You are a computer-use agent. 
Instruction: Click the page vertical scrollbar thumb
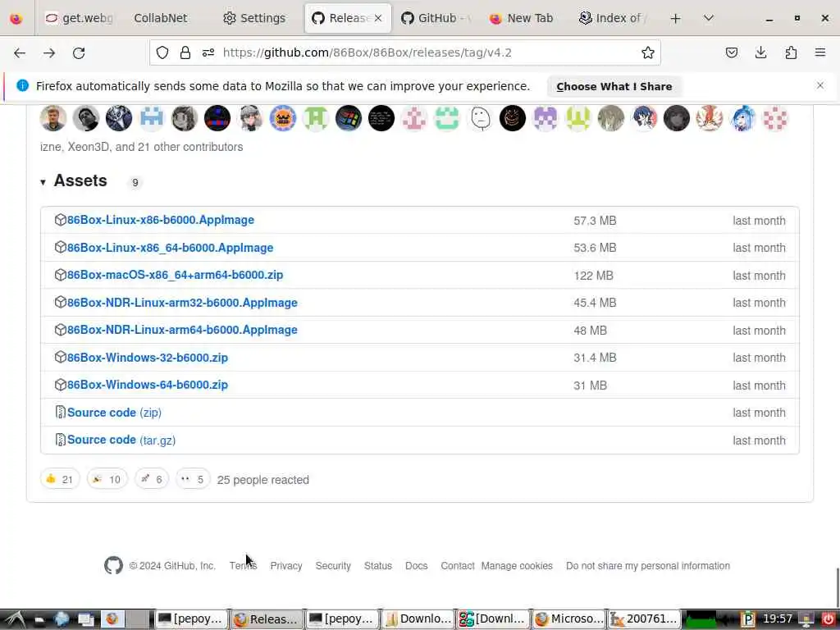click(838, 586)
